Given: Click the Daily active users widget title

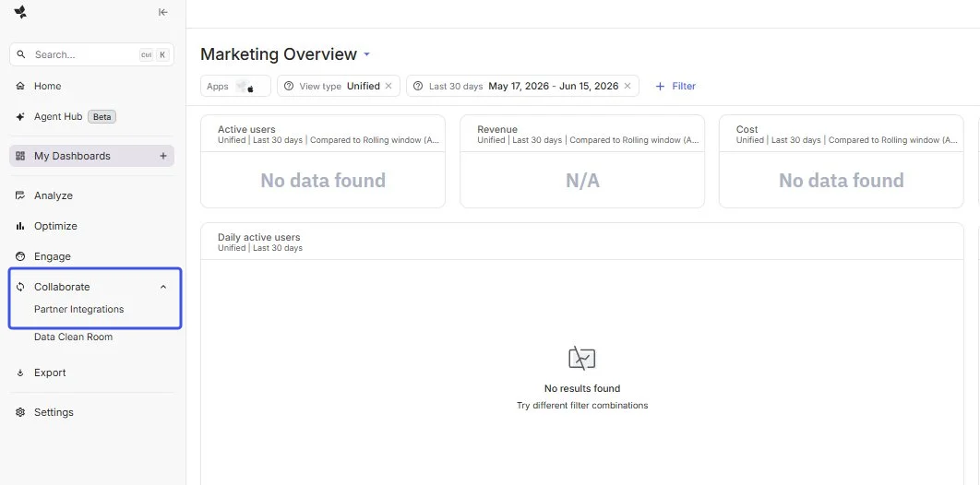Looking at the screenshot, I should (258, 237).
